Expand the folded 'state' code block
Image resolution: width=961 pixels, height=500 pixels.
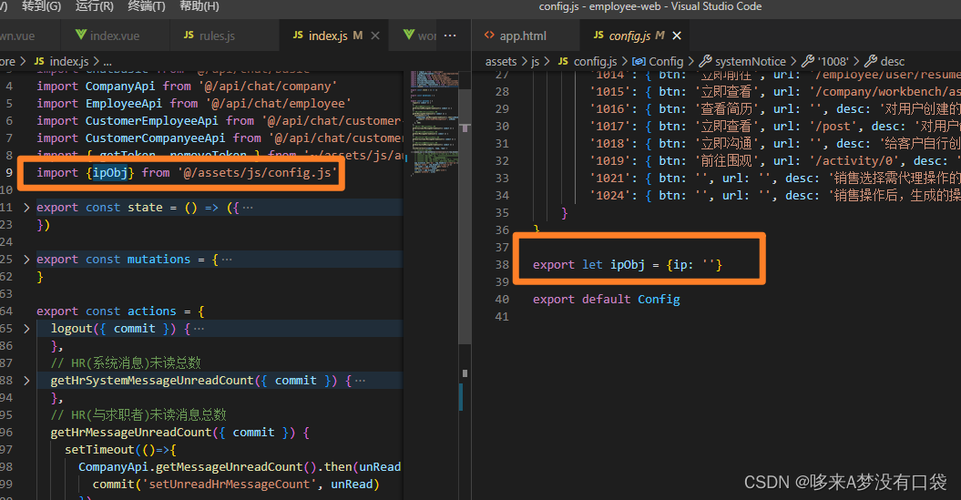27,207
